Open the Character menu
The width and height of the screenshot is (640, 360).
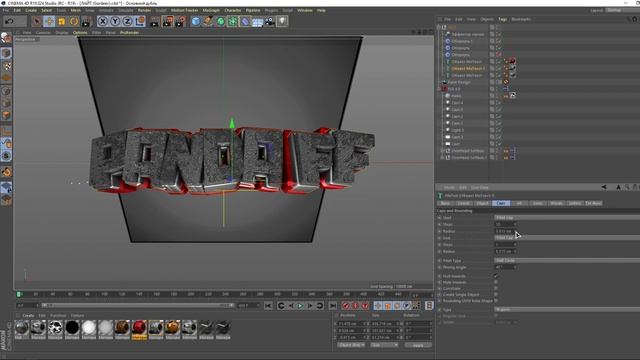pyautogui.click(x=233, y=10)
